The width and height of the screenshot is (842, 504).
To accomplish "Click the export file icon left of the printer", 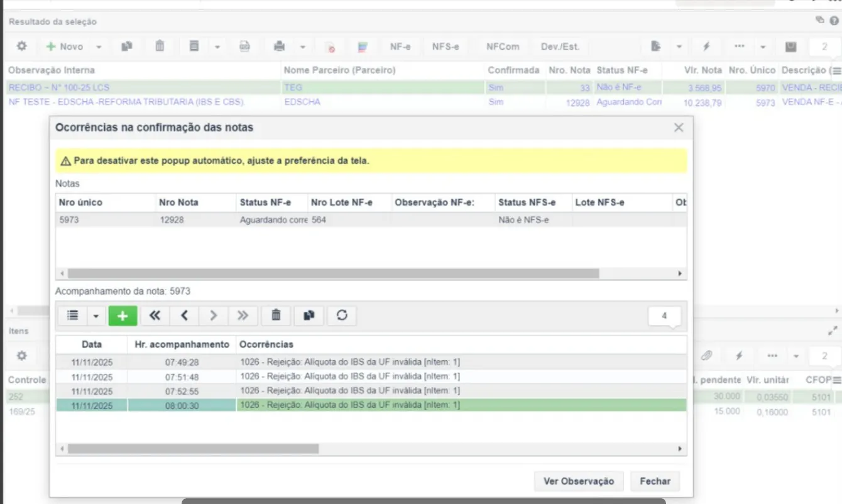I will coord(245,47).
